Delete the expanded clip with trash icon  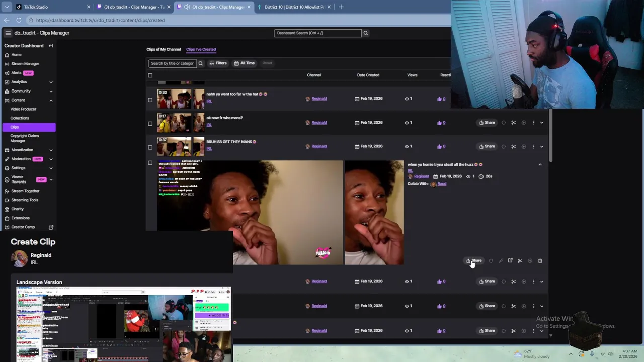540,261
